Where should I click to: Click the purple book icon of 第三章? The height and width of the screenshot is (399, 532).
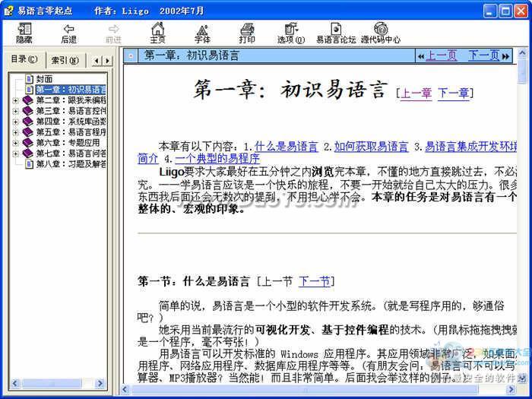point(28,111)
